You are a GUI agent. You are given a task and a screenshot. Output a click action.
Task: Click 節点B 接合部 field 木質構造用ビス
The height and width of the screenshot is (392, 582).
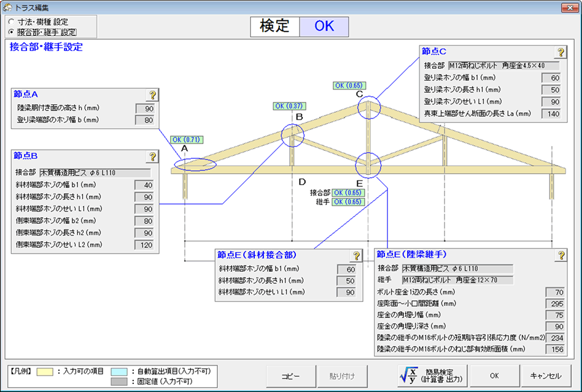coord(95,173)
